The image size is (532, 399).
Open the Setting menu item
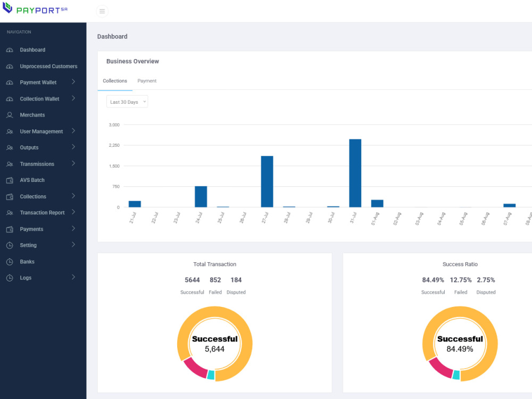tap(28, 245)
